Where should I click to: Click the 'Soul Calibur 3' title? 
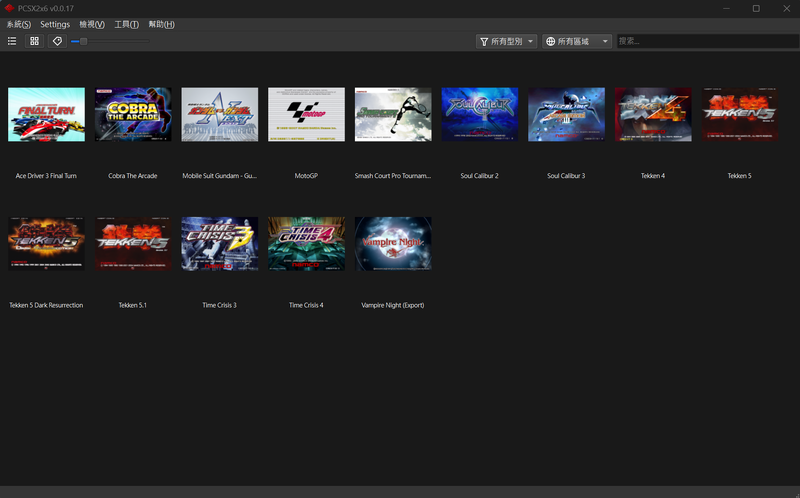click(x=566, y=176)
